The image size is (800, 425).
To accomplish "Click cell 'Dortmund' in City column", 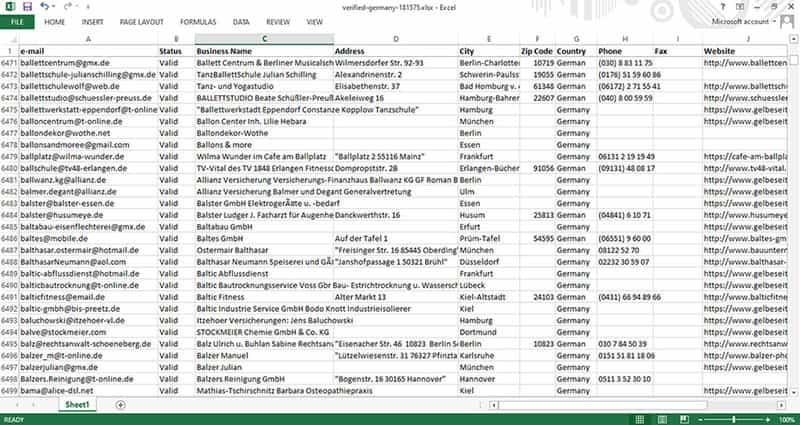I will (x=489, y=332).
